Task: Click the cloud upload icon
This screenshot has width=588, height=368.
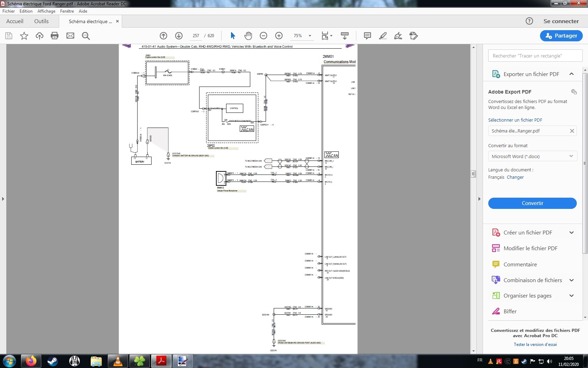Action: point(40,36)
